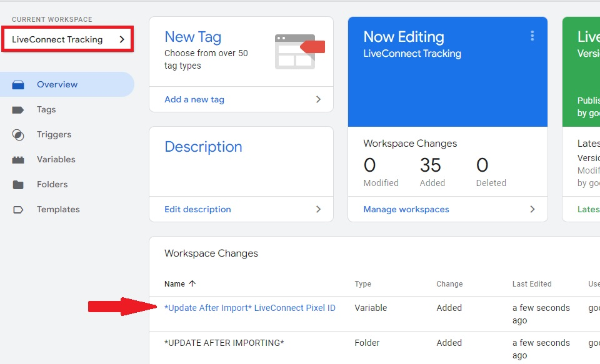This screenshot has height=364, width=600.
Task: Click the 'Choose from over 50 tag types' text
Action: [206, 59]
